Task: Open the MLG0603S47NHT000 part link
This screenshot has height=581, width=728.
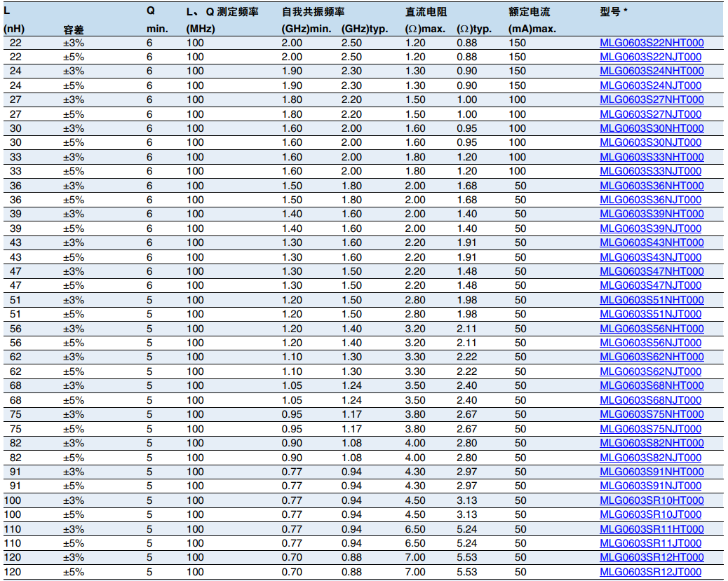Action: coord(652,271)
